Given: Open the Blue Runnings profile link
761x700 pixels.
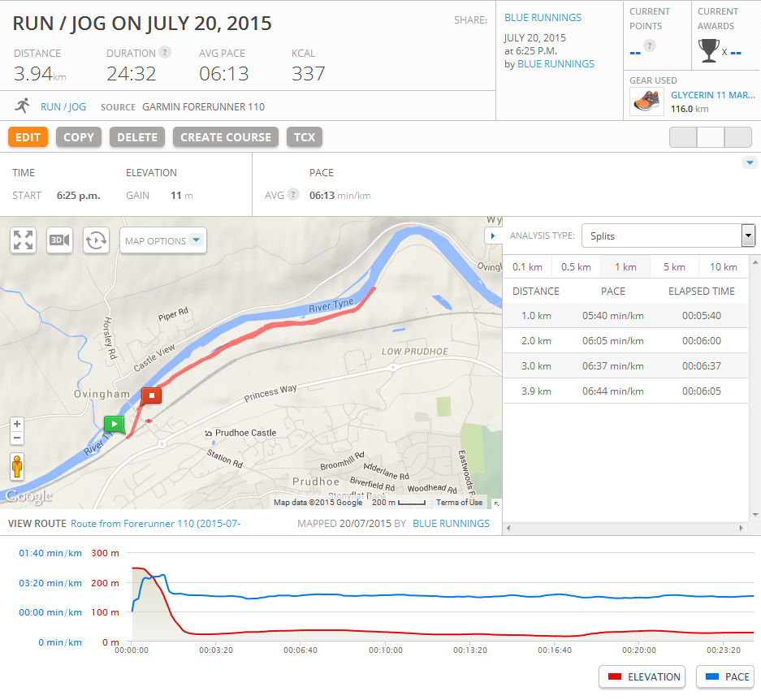Looking at the screenshot, I should 543,17.
